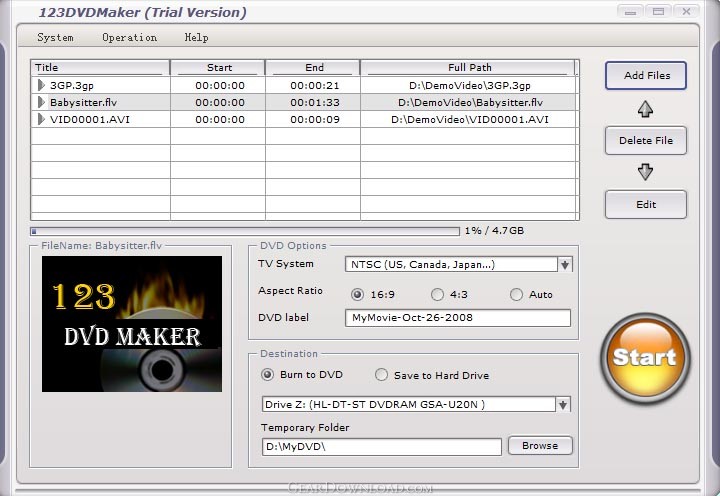This screenshot has height=496, width=720.
Task: Click the Edit button
Action: point(646,204)
